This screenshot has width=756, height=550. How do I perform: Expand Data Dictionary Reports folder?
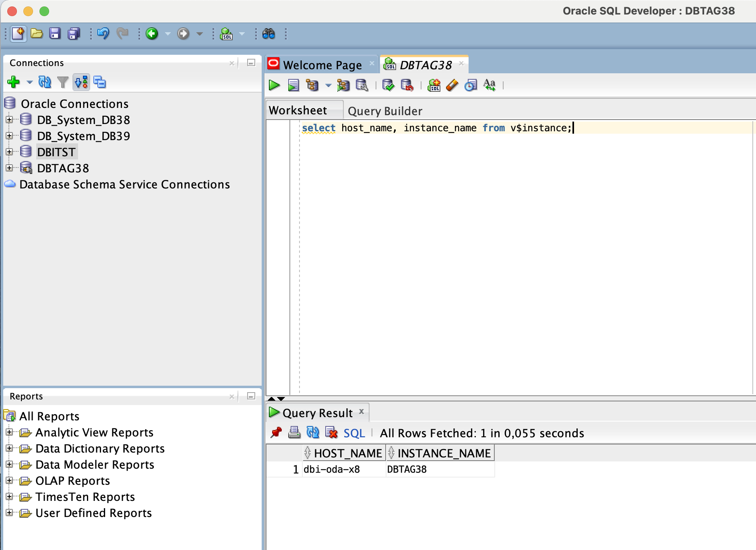coord(10,449)
